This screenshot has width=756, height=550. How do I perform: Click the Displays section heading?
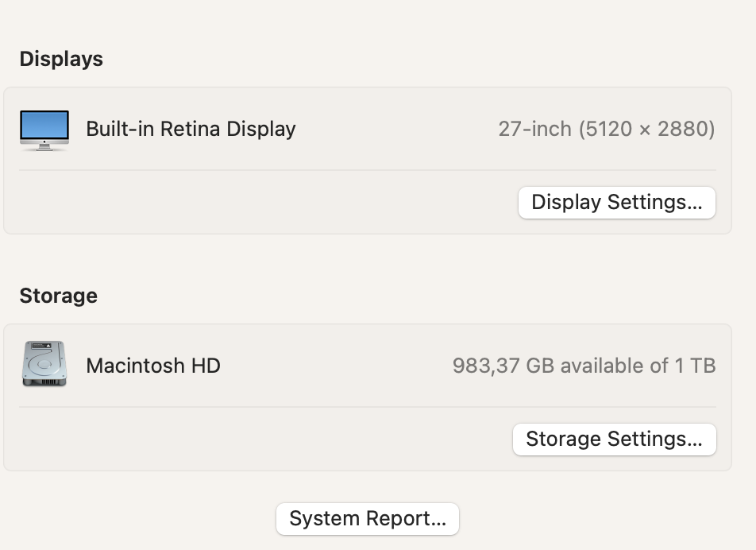click(x=61, y=59)
